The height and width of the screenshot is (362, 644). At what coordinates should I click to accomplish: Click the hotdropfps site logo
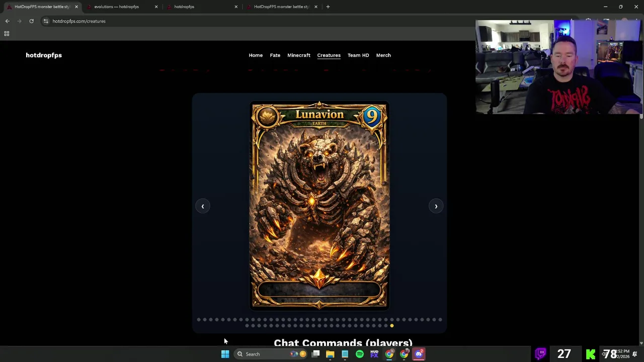click(x=44, y=55)
